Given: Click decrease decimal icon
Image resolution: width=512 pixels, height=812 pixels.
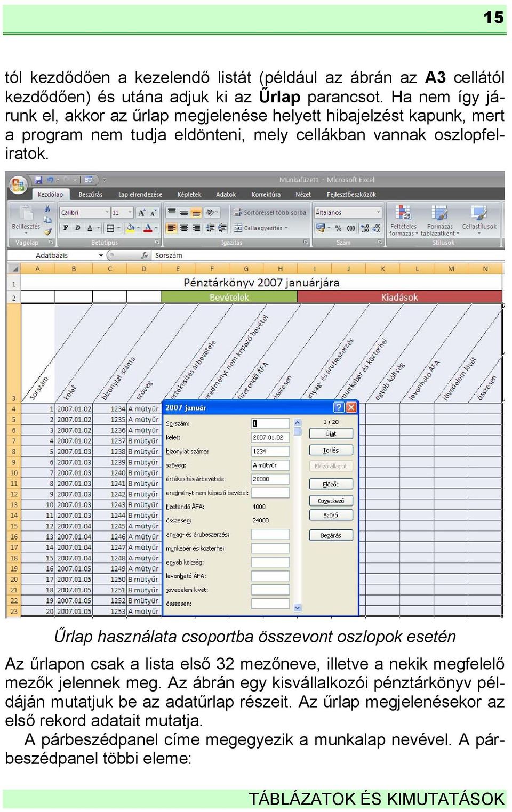Looking at the screenshot, I should point(377,228).
